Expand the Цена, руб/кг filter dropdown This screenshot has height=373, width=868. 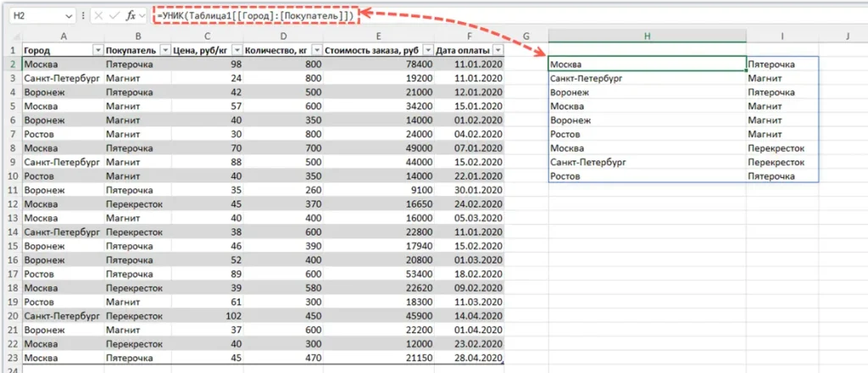[236, 50]
